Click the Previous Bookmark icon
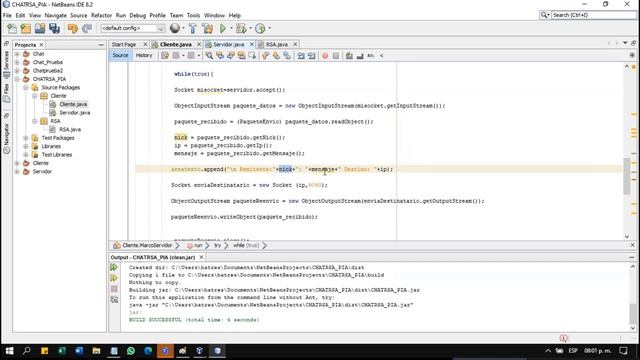 click(x=265, y=56)
